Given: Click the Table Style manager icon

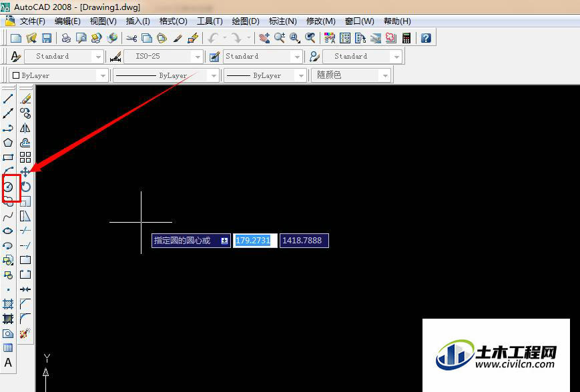Looking at the screenshot, I should coord(214,57).
